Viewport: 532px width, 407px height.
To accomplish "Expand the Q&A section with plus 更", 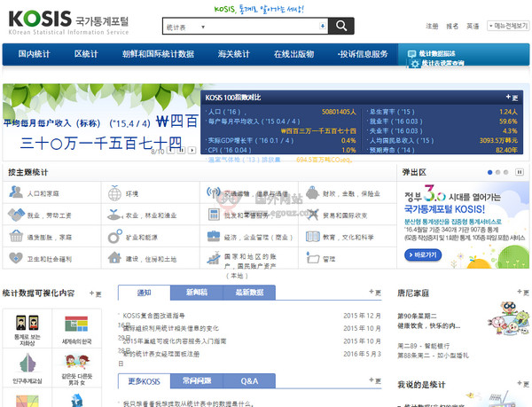I will coord(375,381).
